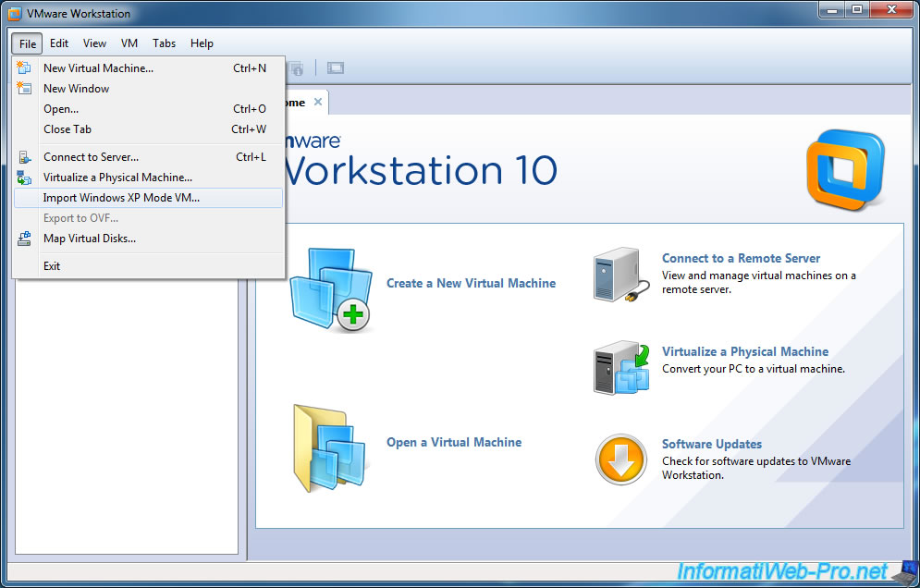
Task: Select Exit from the File menu
Action: click(x=149, y=266)
